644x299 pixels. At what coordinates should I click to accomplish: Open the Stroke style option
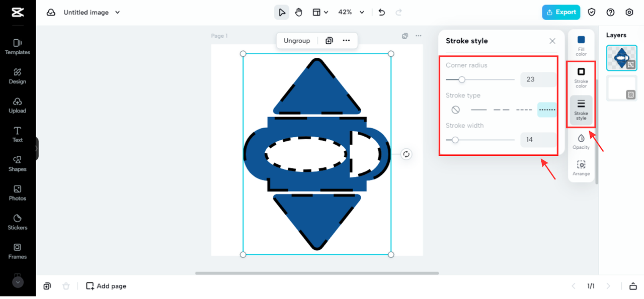pos(581,110)
